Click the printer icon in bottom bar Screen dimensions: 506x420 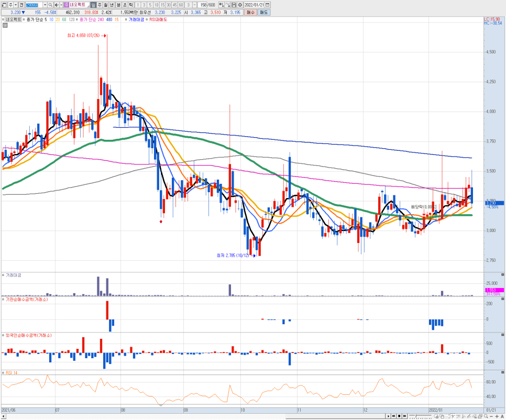point(480,416)
